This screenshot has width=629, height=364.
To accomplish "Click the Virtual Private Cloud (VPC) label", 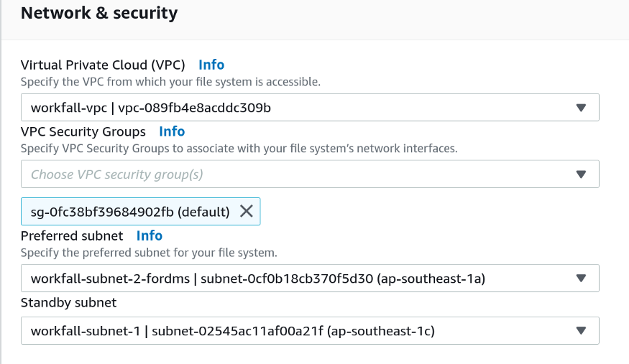I will pyautogui.click(x=103, y=65).
